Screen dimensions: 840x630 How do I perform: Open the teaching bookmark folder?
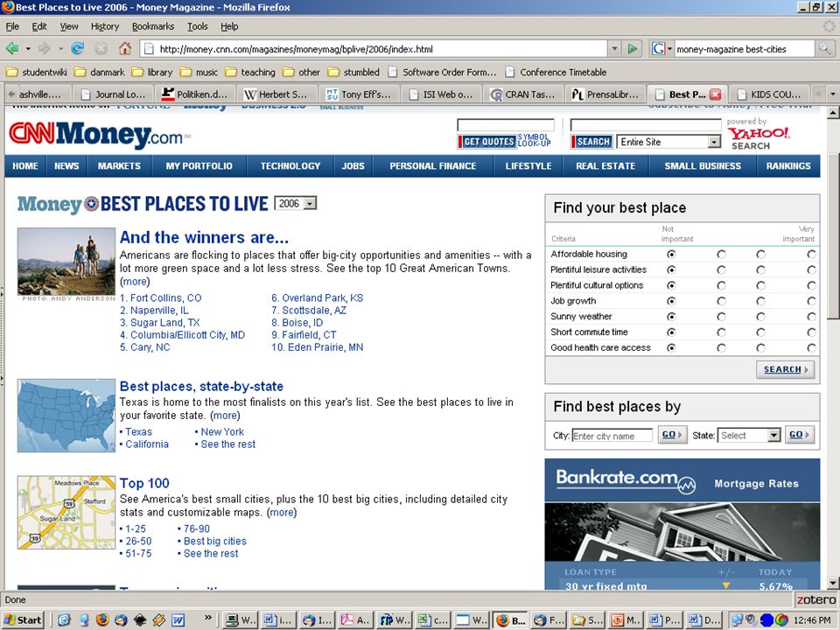[x=250, y=72]
